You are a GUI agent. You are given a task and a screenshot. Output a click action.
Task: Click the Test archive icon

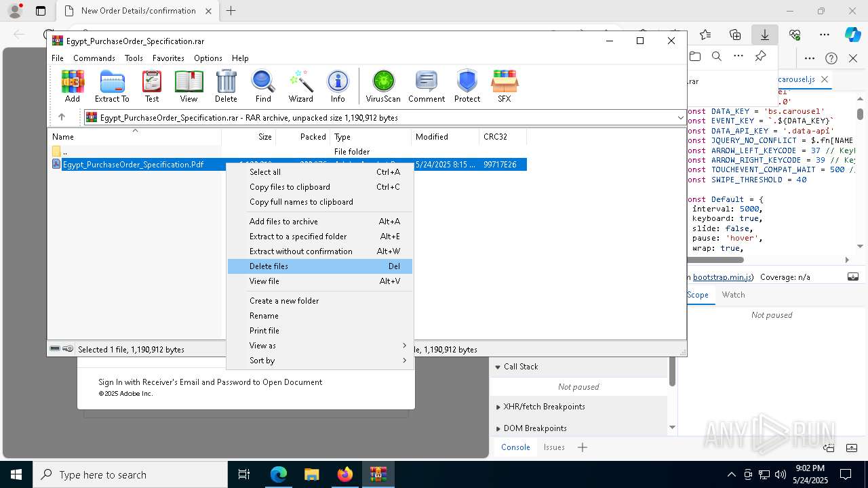152,86
